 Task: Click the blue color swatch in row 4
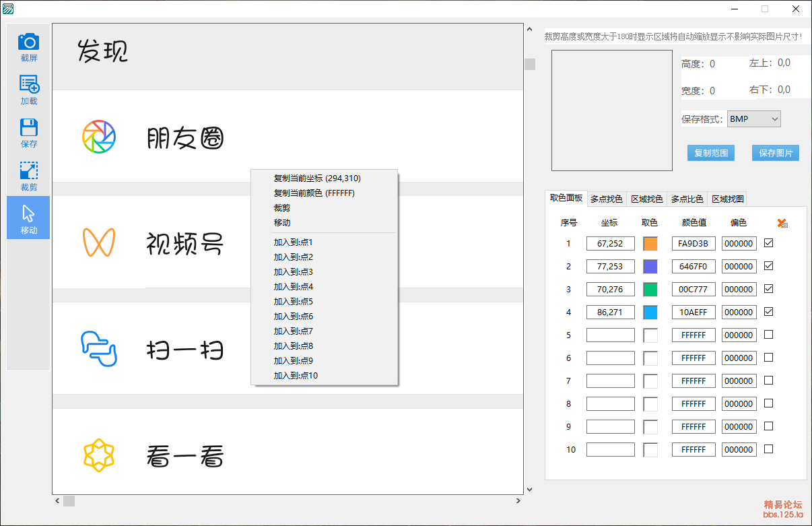coord(650,313)
